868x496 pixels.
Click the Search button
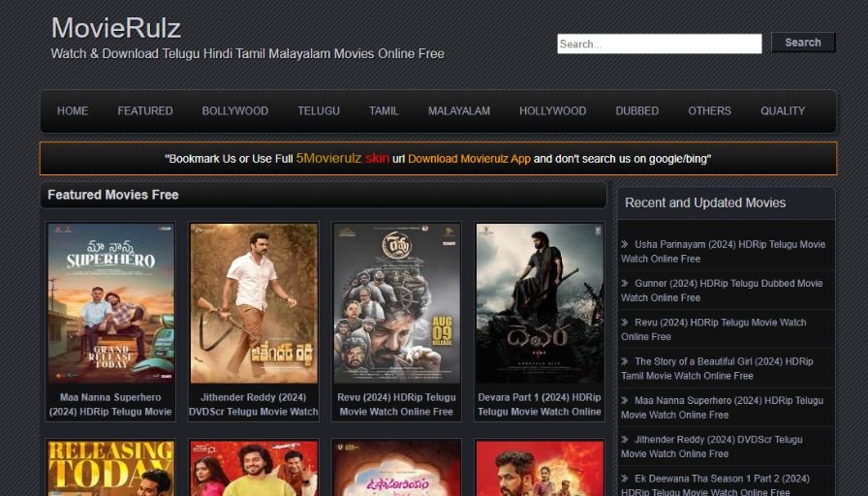[803, 43]
